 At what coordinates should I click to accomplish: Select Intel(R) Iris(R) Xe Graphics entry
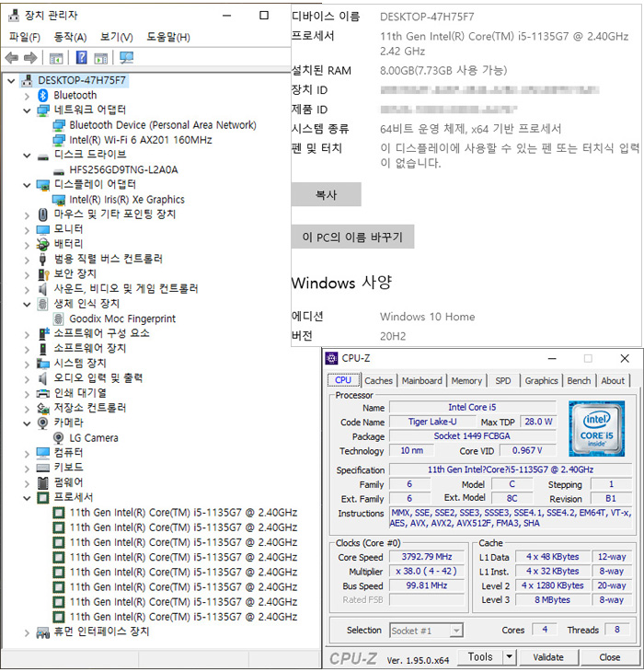click(127, 200)
